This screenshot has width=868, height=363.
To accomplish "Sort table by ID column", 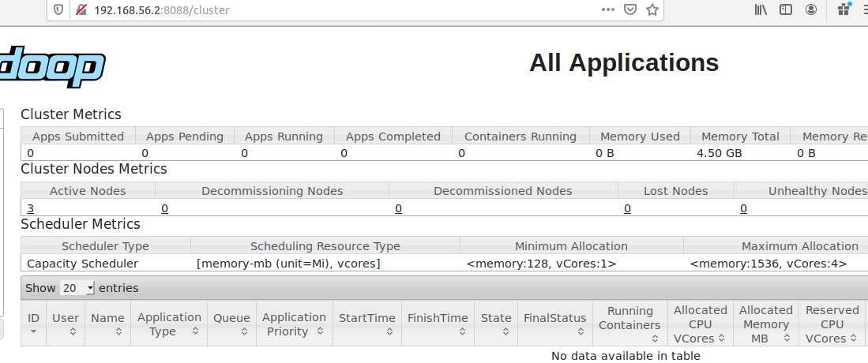I will click(x=34, y=324).
